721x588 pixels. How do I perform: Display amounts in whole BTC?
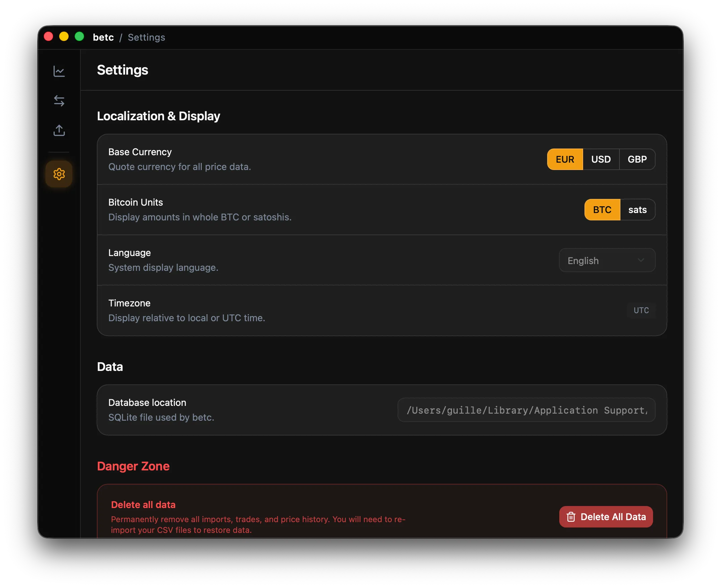tap(602, 210)
